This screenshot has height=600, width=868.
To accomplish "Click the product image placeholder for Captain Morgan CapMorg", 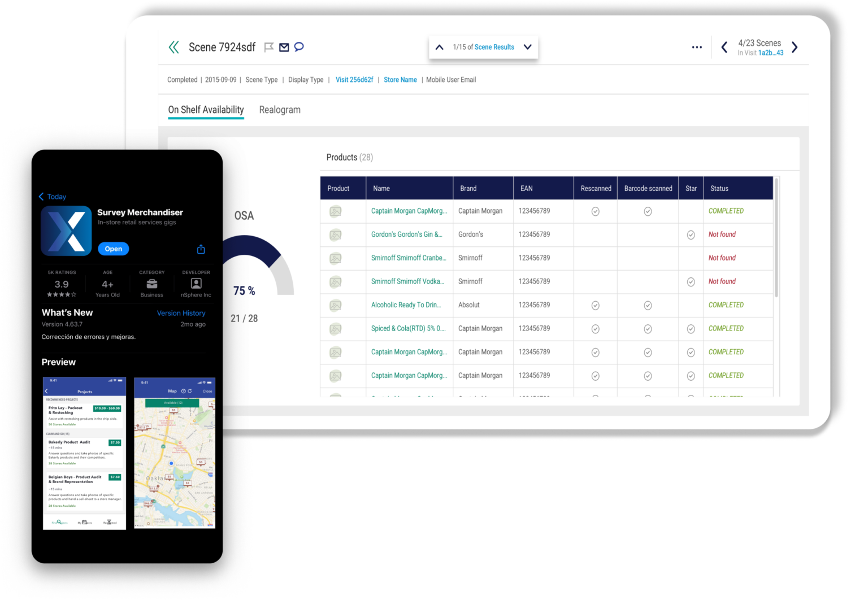I will pyautogui.click(x=335, y=211).
